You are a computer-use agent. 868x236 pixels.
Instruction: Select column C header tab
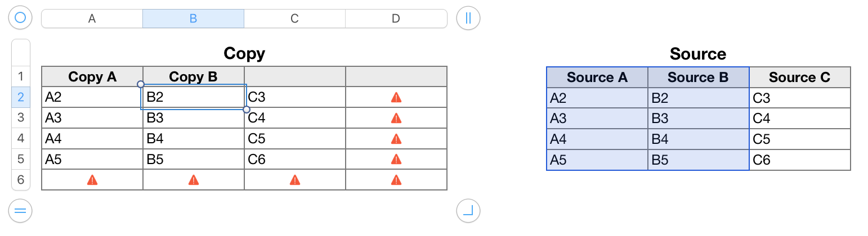tap(294, 19)
